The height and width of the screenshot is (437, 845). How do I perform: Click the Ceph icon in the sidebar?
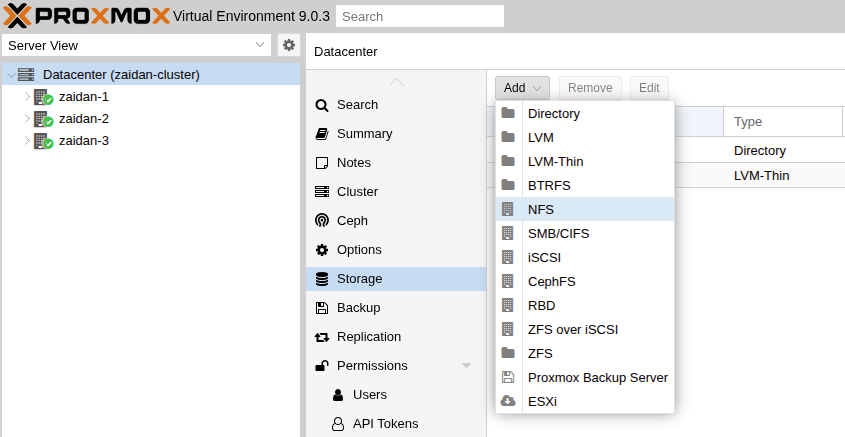click(322, 221)
